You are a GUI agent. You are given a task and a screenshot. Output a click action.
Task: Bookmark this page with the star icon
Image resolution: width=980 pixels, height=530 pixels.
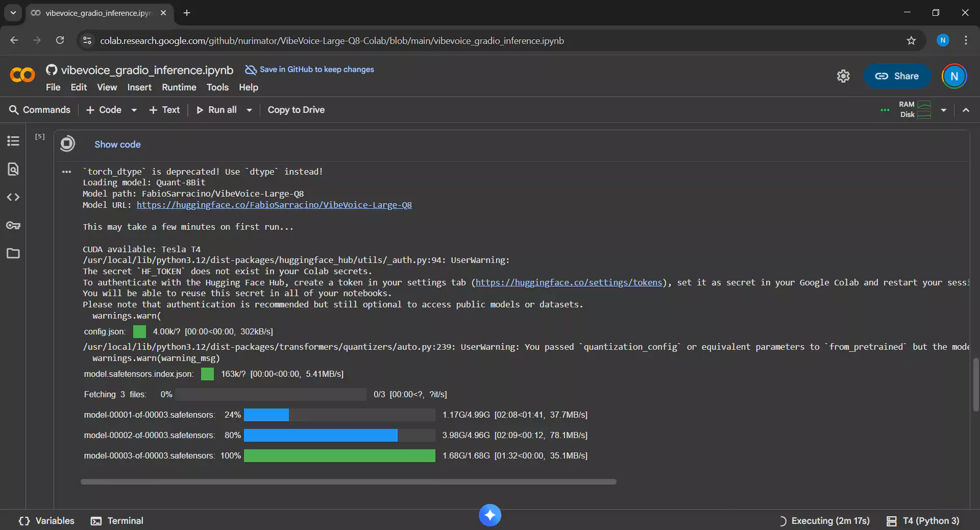point(912,40)
